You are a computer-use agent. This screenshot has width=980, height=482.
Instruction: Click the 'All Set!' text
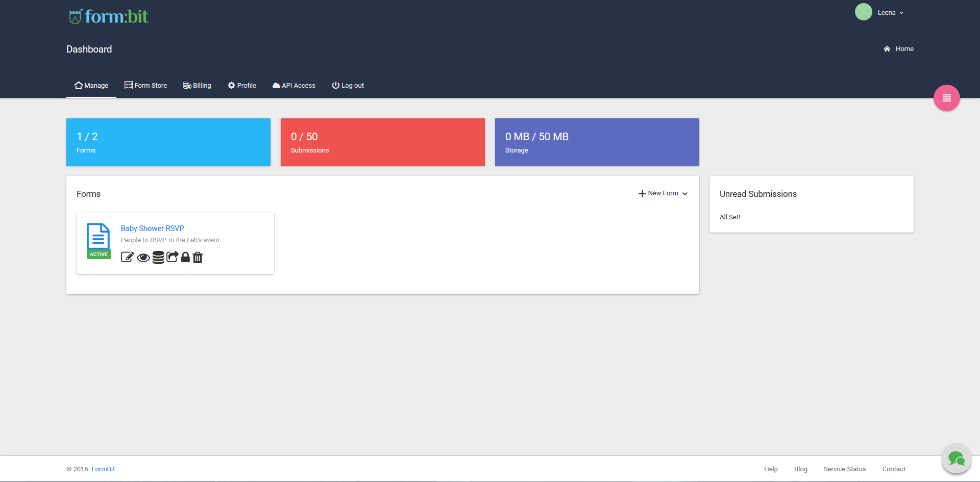tap(730, 217)
